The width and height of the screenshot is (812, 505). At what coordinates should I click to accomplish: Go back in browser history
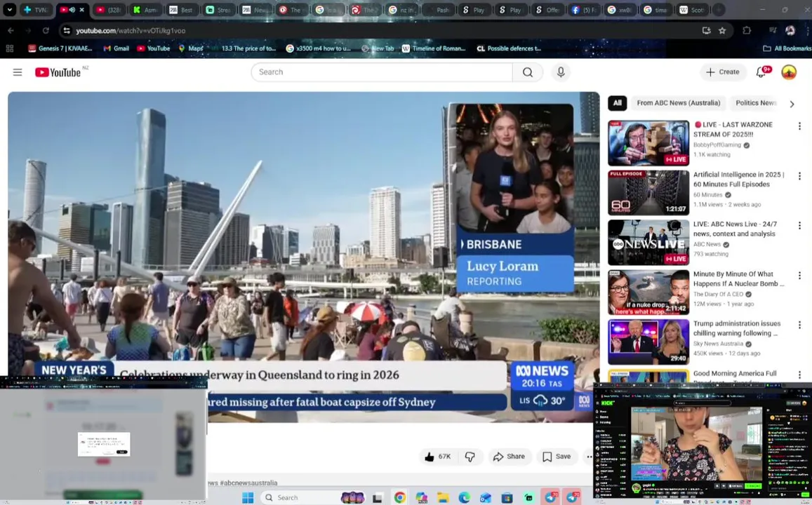11,31
